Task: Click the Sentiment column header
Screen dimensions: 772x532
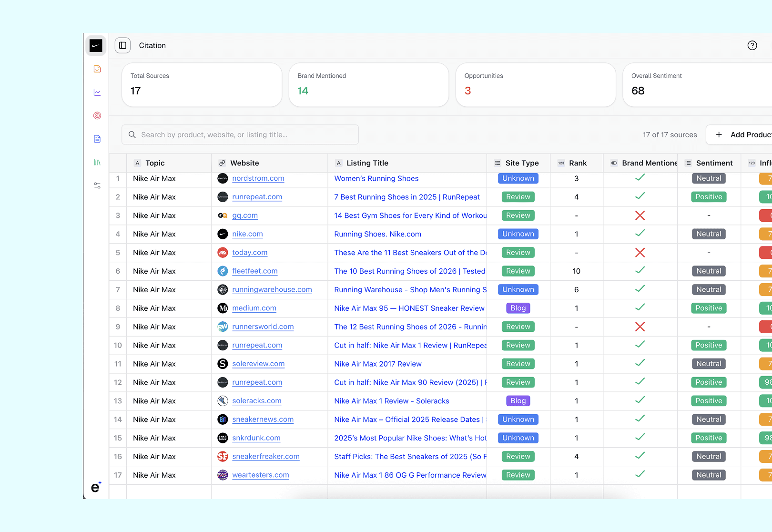Action: pos(709,163)
